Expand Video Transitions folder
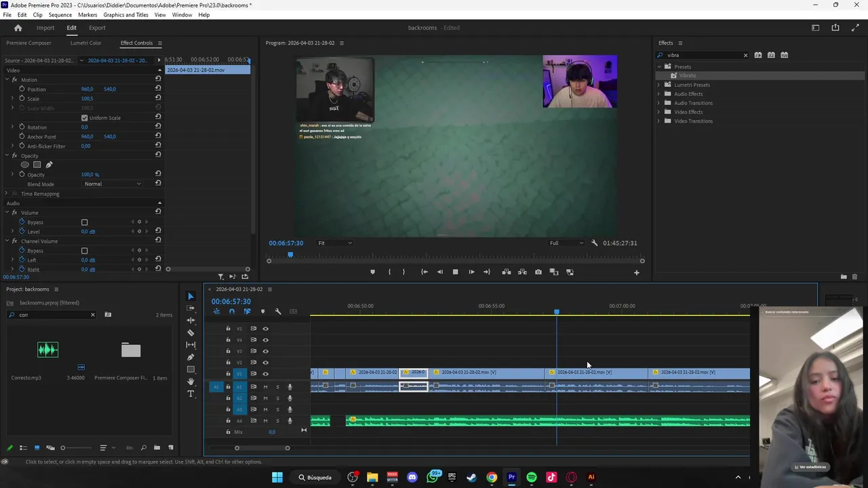The height and width of the screenshot is (488, 868). point(658,121)
